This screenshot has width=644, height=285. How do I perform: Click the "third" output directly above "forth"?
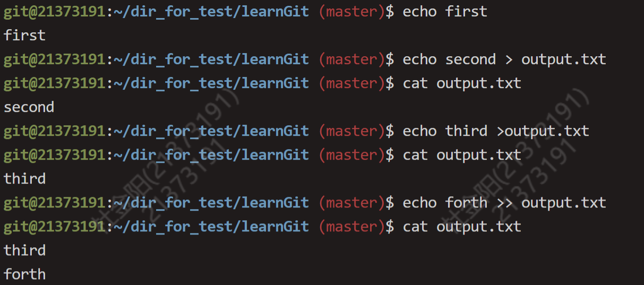tap(25, 251)
